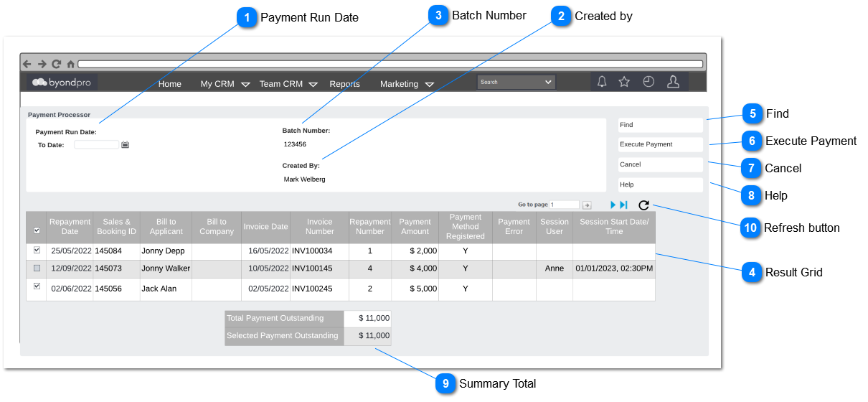Expand the My CRM menu arrow
This screenshot has width=868, height=402.
[245, 85]
